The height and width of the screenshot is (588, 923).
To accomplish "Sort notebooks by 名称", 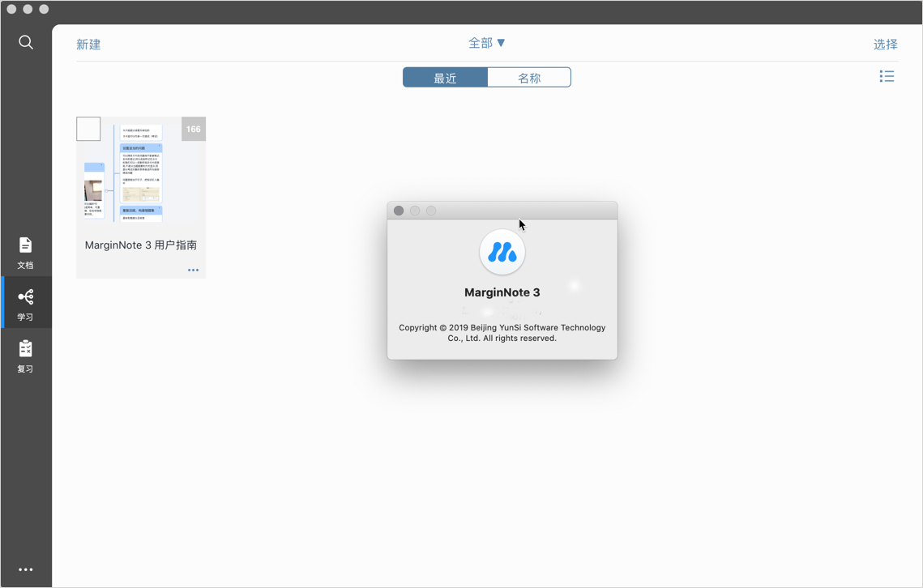I will click(529, 77).
